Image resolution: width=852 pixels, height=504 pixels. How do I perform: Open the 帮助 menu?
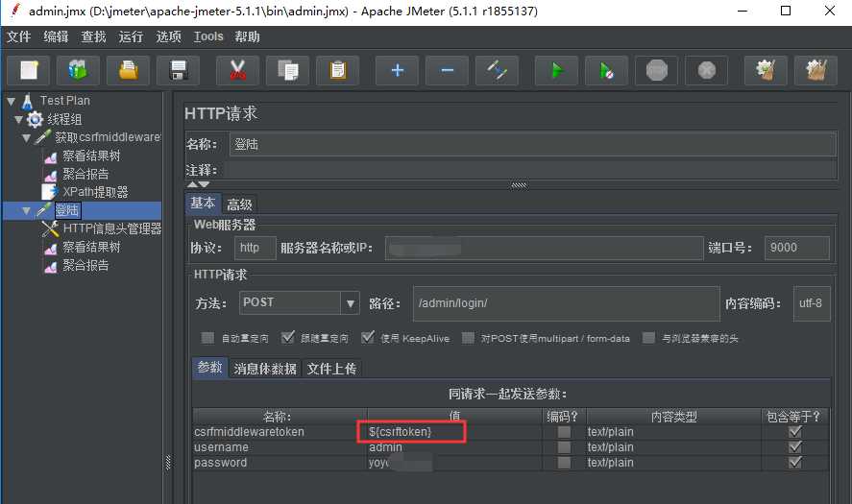click(247, 36)
